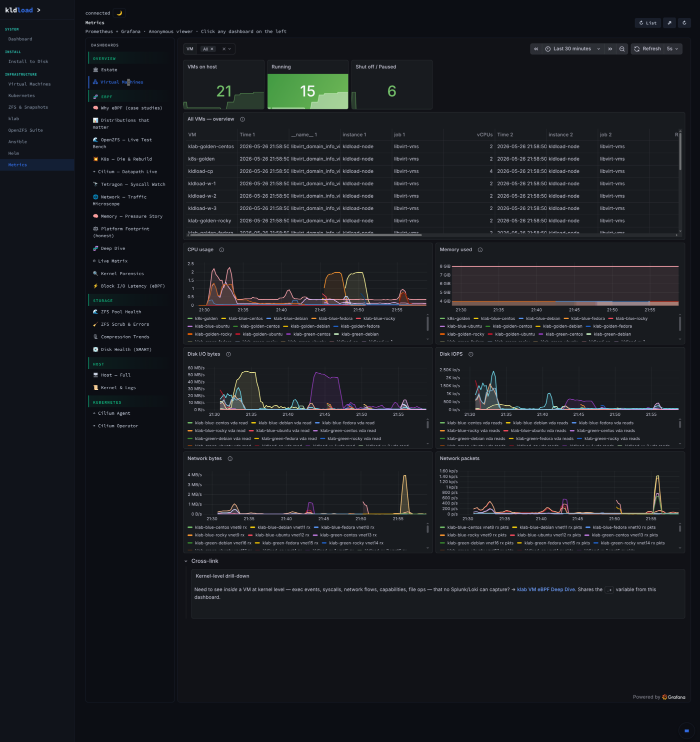Click the Tetragon Syscall Watch telescope icon
The width and height of the screenshot is (700, 742).
[95, 185]
